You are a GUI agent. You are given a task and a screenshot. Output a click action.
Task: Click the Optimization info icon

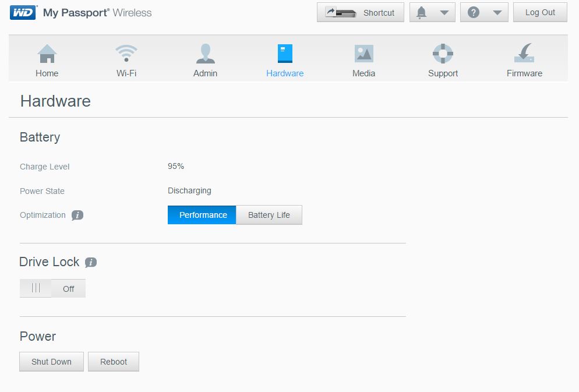[77, 215]
